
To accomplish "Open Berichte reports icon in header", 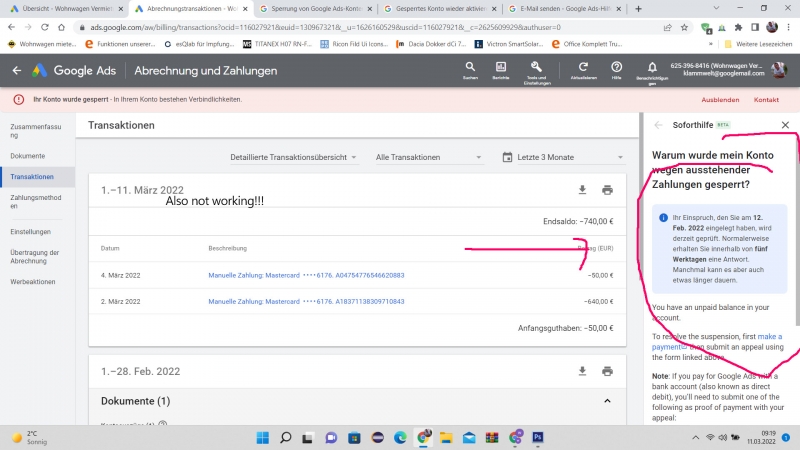I will 500,67.
